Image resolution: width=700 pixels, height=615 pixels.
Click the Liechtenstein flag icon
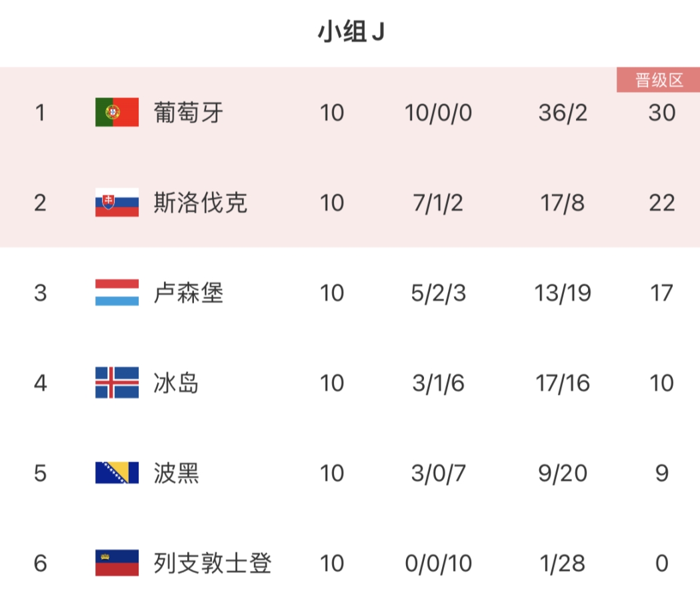pyautogui.click(x=117, y=563)
